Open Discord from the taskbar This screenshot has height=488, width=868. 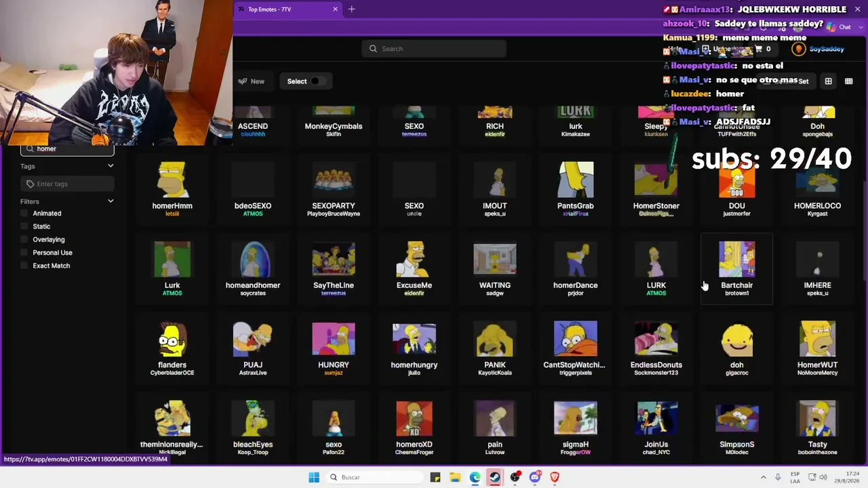535,477
